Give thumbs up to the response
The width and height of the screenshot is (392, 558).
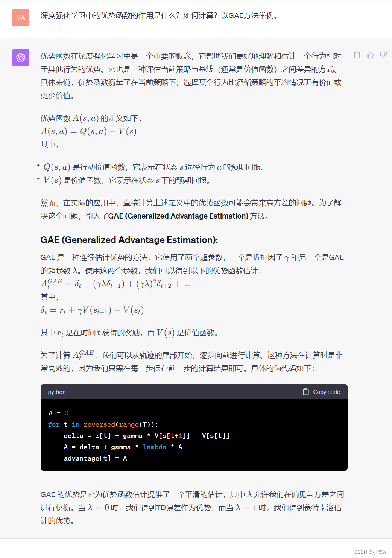point(370,55)
